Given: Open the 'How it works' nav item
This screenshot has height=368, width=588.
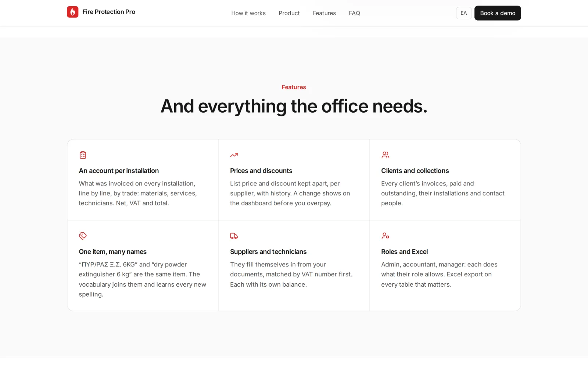Looking at the screenshot, I should [x=248, y=13].
